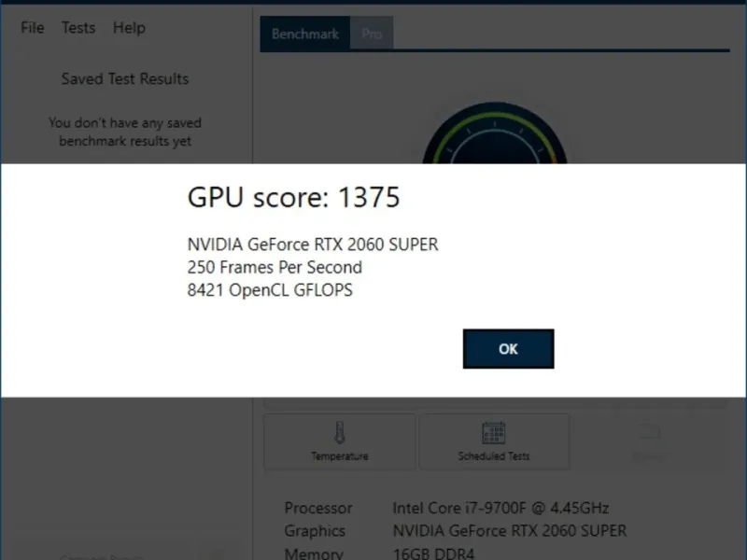Click the benchmark gauge dial graphic
Image resolution: width=747 pixels, height=560 pixels.
coord(495,133)
